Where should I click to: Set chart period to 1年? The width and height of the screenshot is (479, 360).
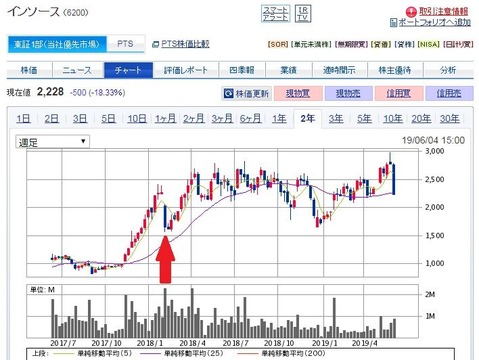(x=279, y=119)
